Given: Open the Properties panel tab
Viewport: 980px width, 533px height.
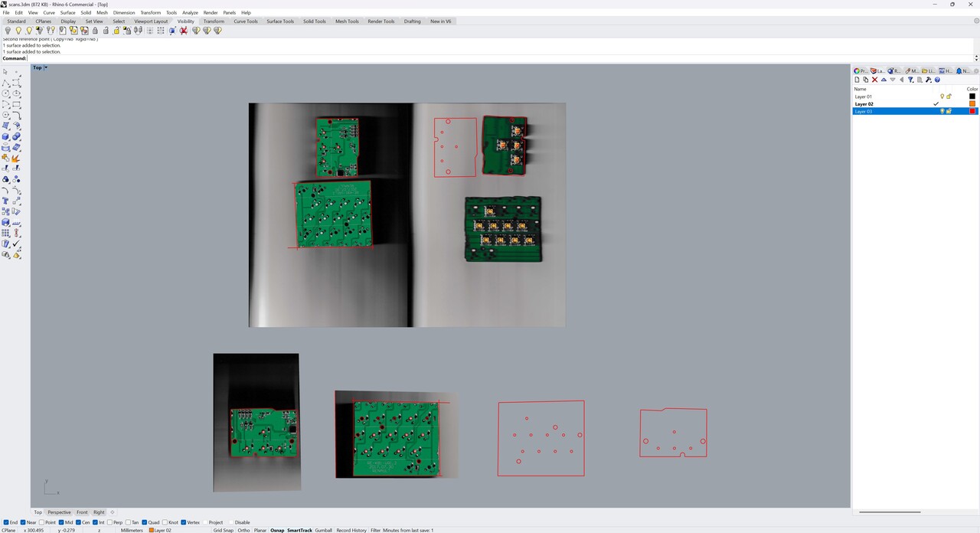Looking at the screenshot, I should coord(861,70).
